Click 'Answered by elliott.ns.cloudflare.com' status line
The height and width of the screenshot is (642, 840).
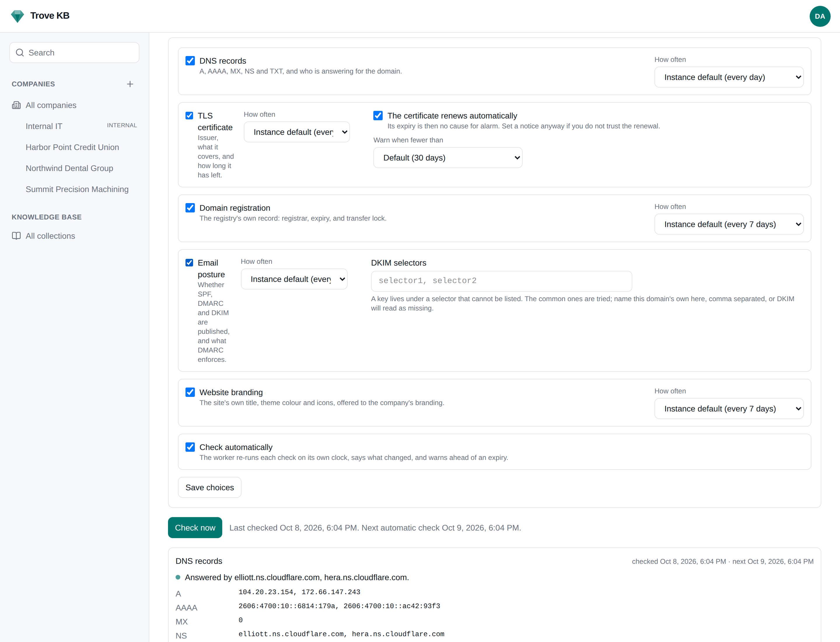tap(297, 578)
